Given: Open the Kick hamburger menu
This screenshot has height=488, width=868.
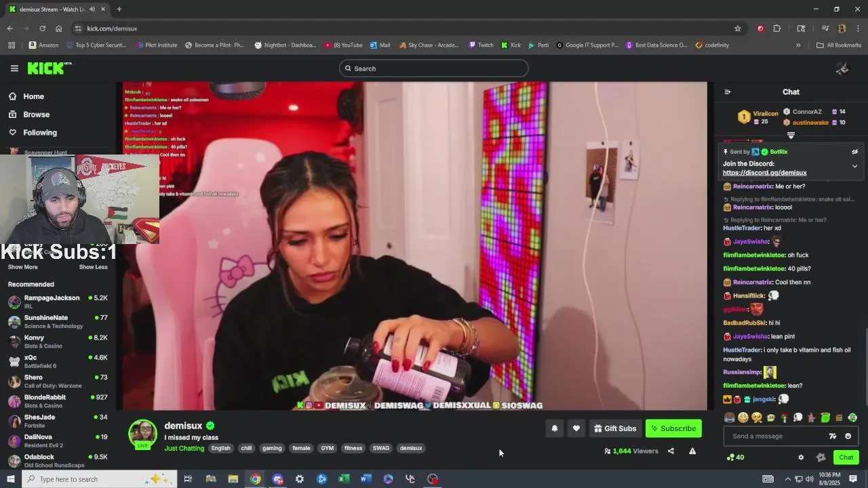Looking at the screenshot, I should [14, 68].
